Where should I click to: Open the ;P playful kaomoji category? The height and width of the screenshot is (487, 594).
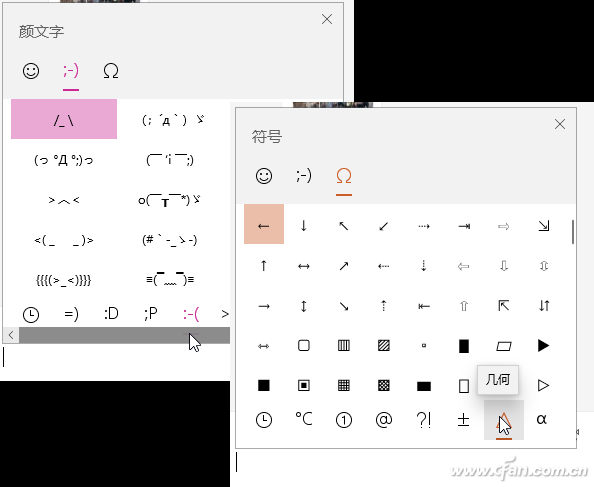click(151, 314)
